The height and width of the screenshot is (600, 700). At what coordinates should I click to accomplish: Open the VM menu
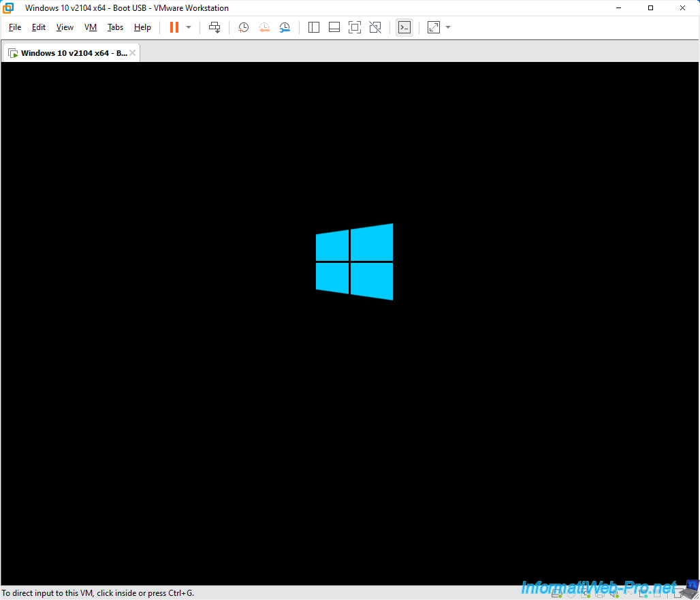91,27
